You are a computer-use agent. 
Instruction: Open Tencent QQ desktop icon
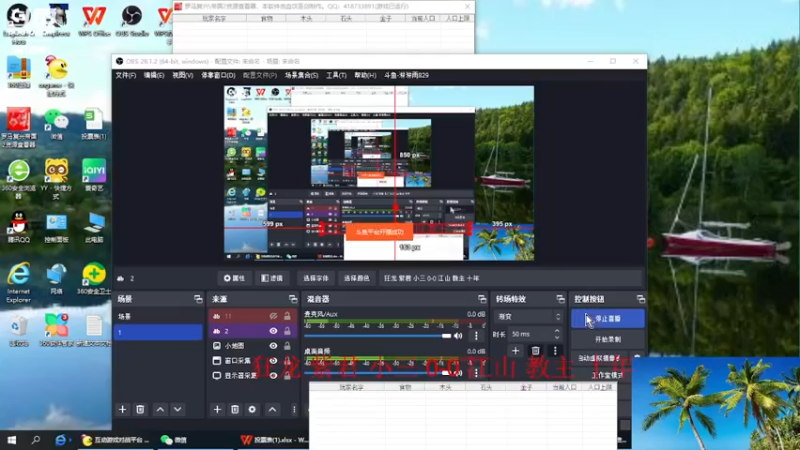pos(19,227)
